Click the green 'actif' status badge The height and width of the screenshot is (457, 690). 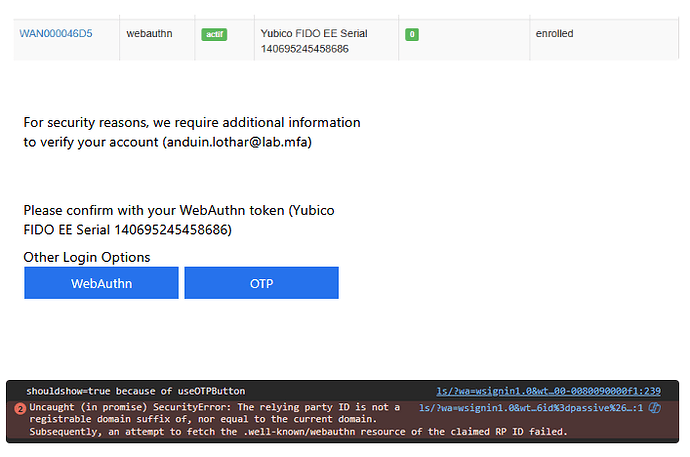coord(214,34)
